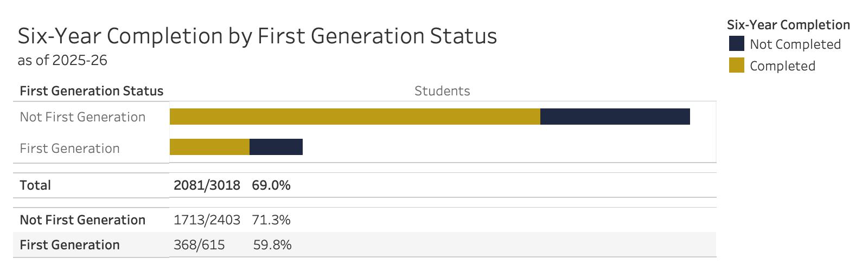Click the 71.3% completion rate value
The image size is (868, 271).
271,220
